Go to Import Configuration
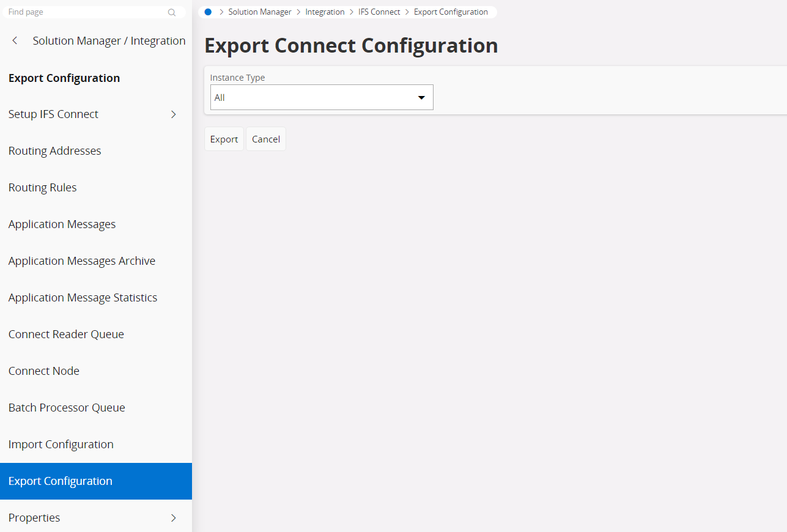Image resolution: width=787 pixels, height=532 pixels. (x=61, y=445)
